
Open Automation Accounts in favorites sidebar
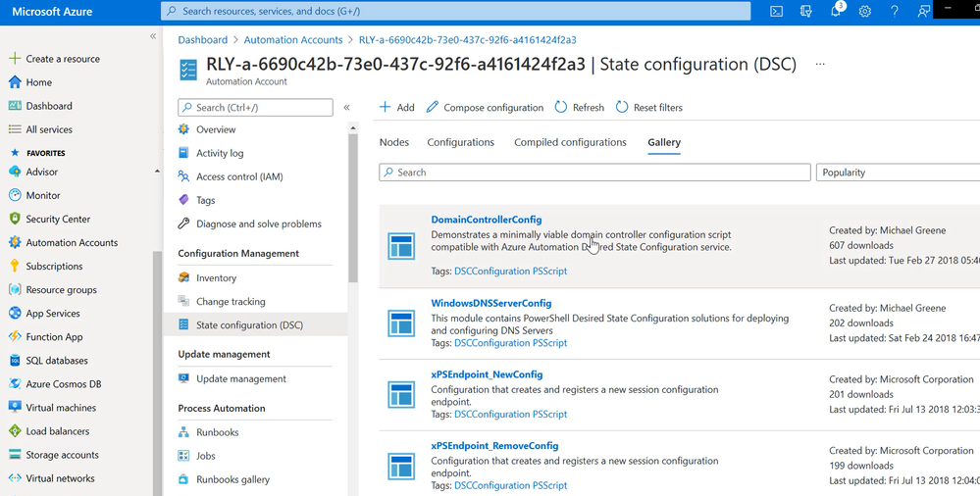coord(63,243)
